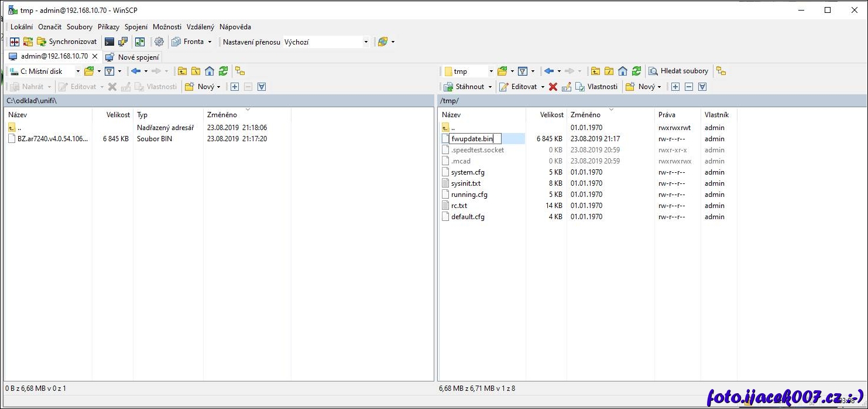Click the remote panel filter icon
The height and width of the screenshot is (409, 868).
point(522,71)
